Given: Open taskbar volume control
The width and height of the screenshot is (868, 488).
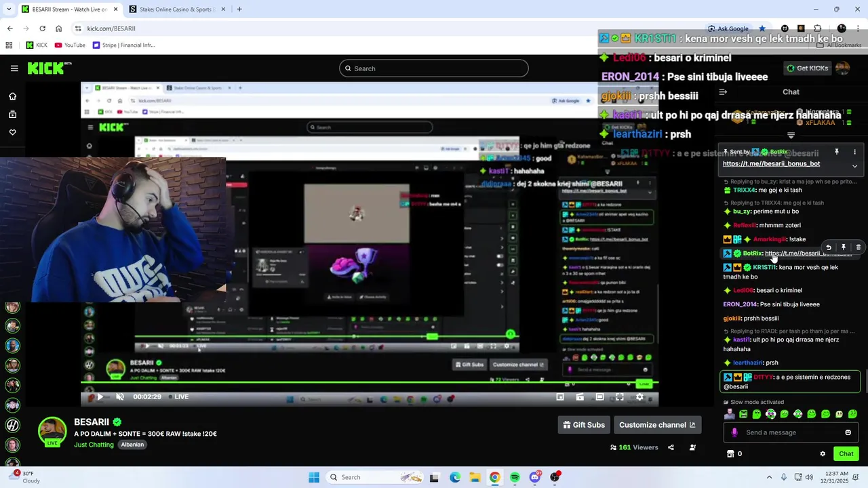Looking at the screenshot, I should (808, 477).
